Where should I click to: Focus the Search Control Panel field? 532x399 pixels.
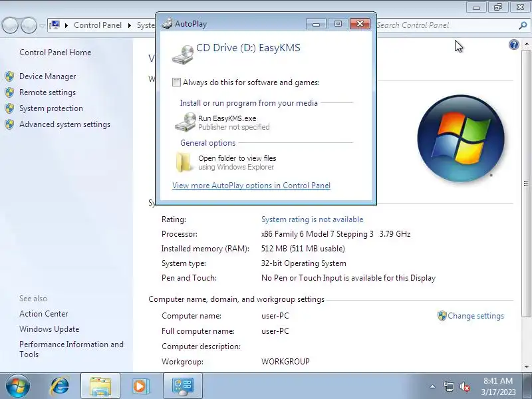(446, 25)
